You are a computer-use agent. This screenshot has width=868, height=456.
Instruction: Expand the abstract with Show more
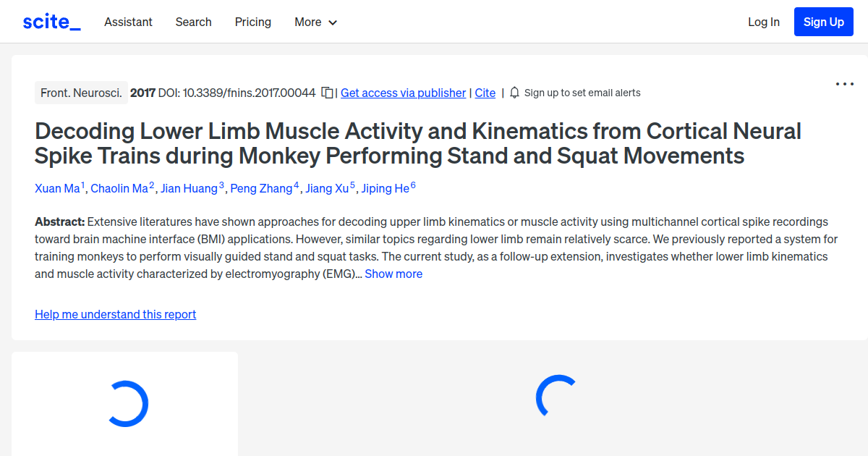coord(393,274)
